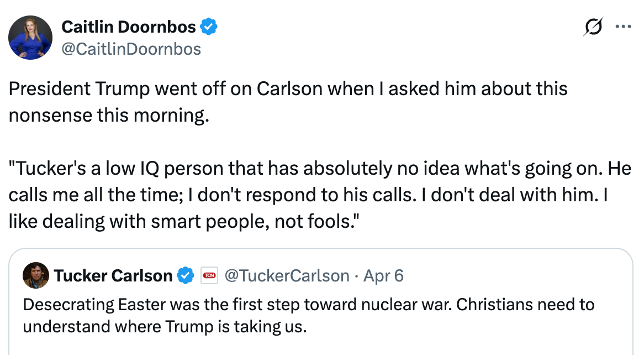
Task: Open Caitlin Doornbos's profile picture
Action: (x=30, y=38)
